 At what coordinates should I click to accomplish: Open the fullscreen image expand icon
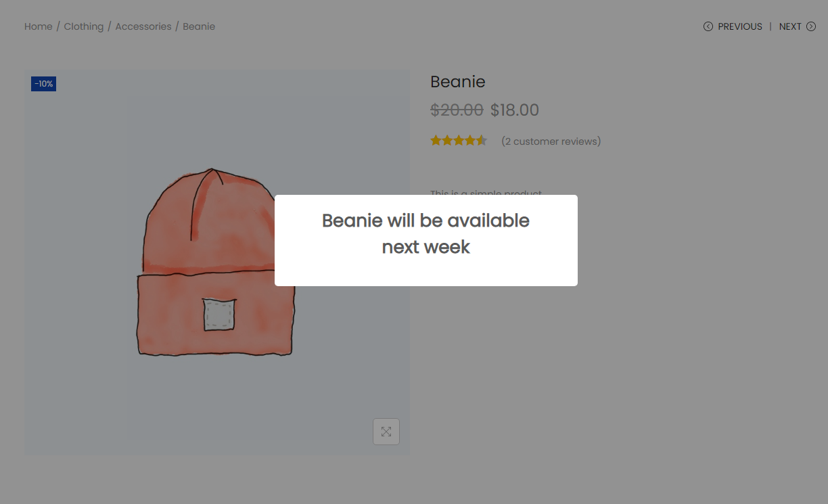click(x=386, y=432)
